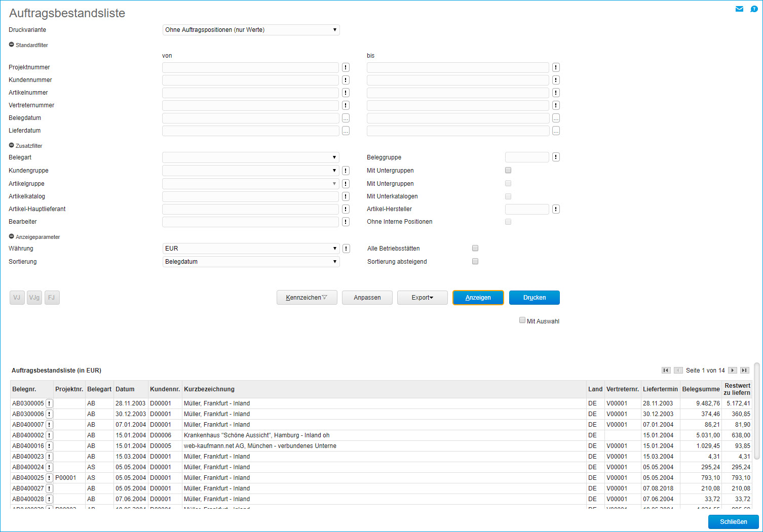Open lookup for Projektnummer von field
Screen dimensions: 763x532
[346, 67]
